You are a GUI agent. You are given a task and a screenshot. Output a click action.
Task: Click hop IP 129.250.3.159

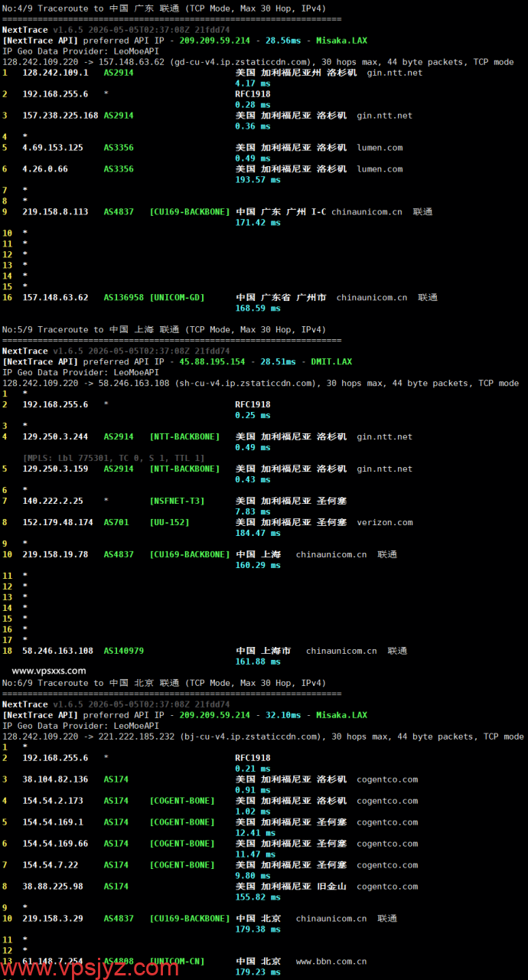pyautogui.click(x=55, y=469)
